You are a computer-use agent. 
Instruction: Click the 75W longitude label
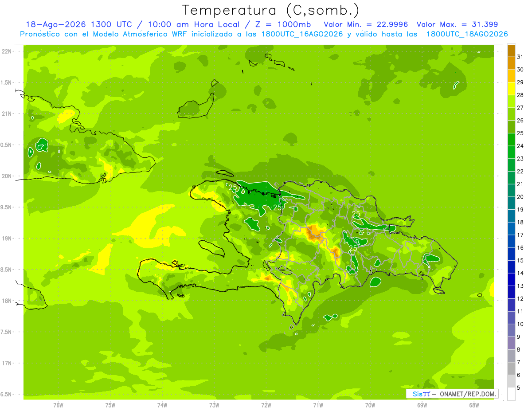[x=110, y=405]
